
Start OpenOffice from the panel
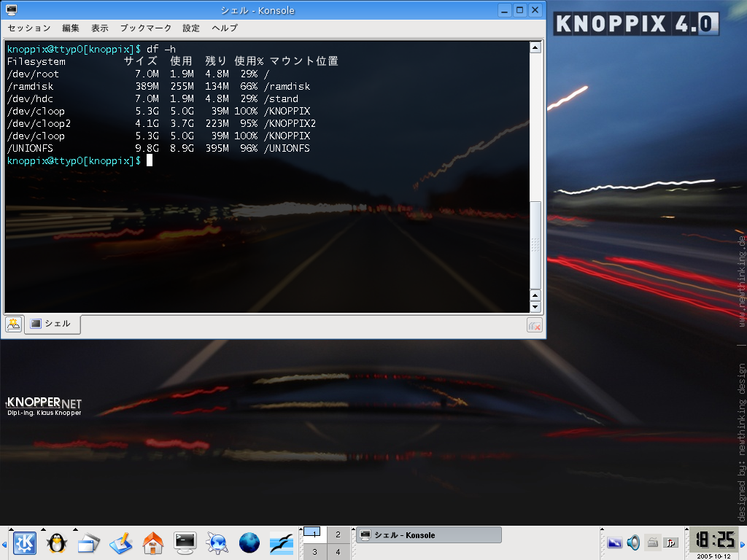(281, 543)
